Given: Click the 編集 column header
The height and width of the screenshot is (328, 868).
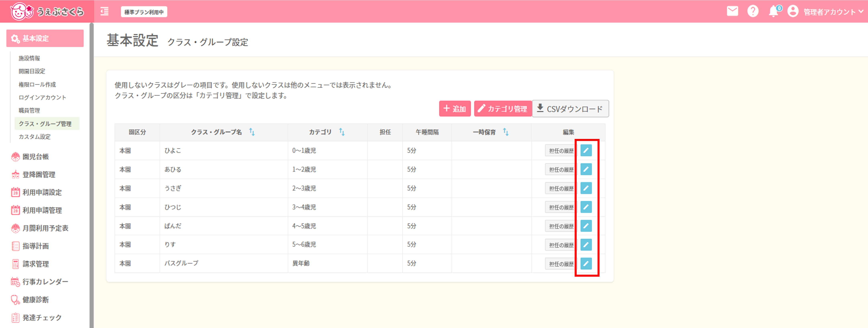Looking at the screenshot, I should click(568, 132).
